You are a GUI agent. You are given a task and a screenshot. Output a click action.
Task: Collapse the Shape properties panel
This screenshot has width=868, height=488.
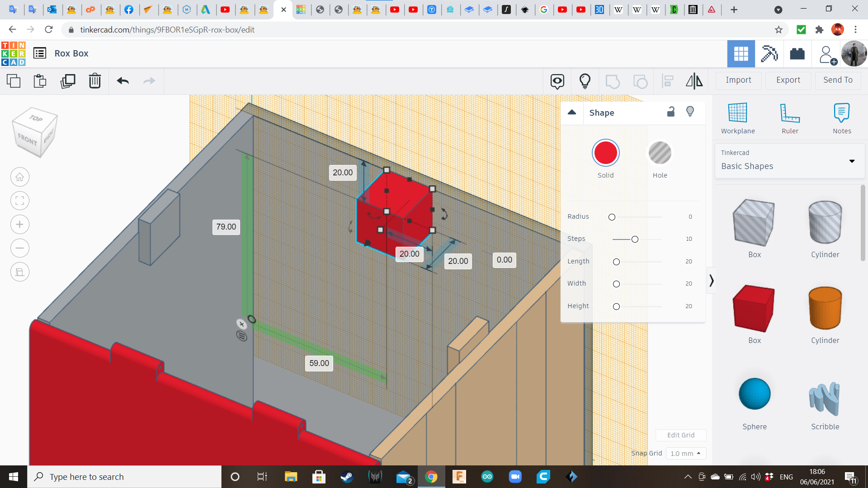pyautogui.click(x=572, y=112)
